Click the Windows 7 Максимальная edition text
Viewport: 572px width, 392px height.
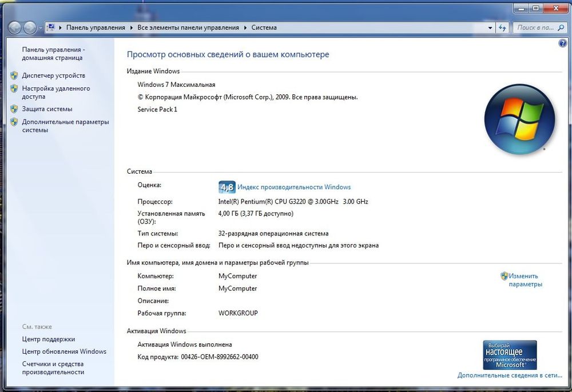click(176, 85)
